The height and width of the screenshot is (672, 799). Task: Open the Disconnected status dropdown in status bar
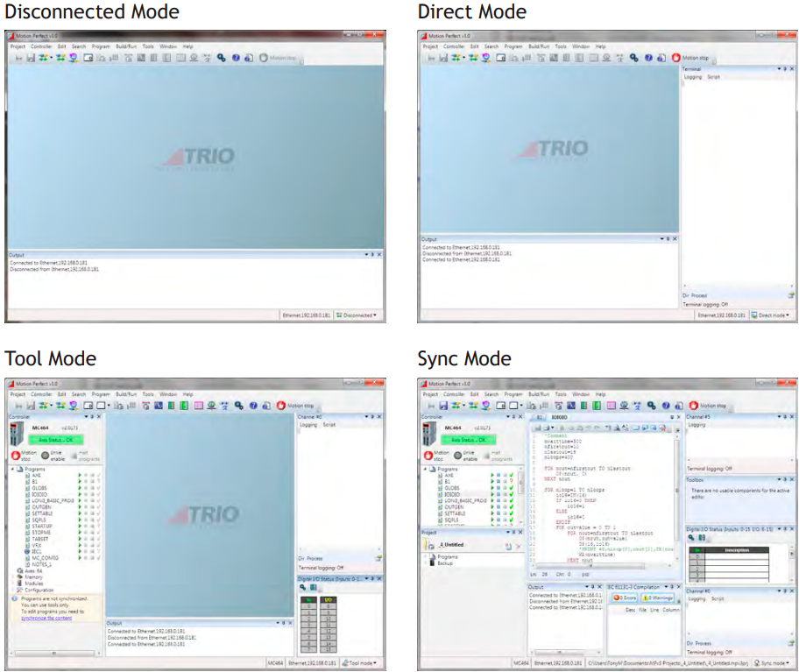(357, 315)
